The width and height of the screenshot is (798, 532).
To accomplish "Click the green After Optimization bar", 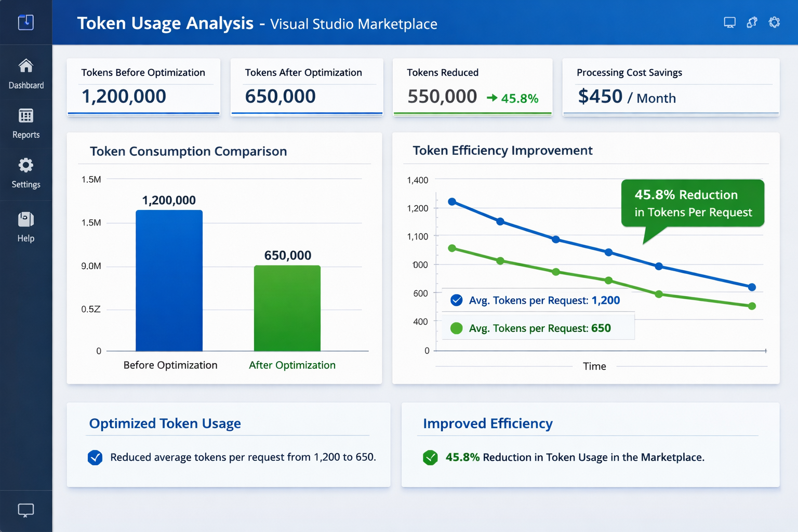I will point(287,308).
